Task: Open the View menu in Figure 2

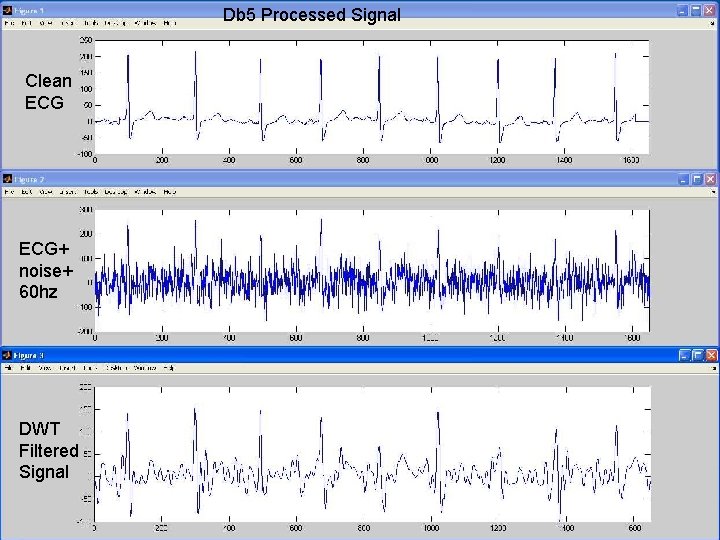Action: pos(46,192)
